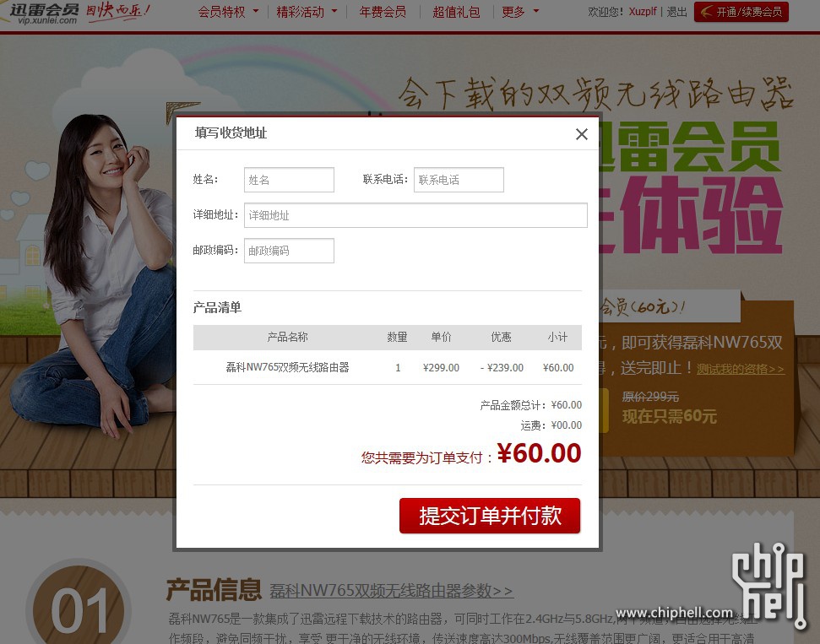Focus the 联系电话 input field
The image size is (820, 644).
(459, 180)
